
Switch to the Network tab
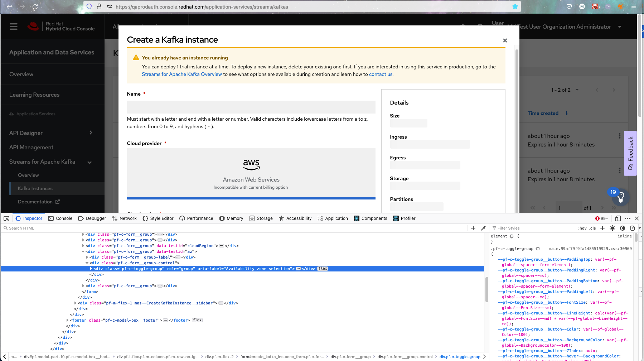(x=124, y=218)
